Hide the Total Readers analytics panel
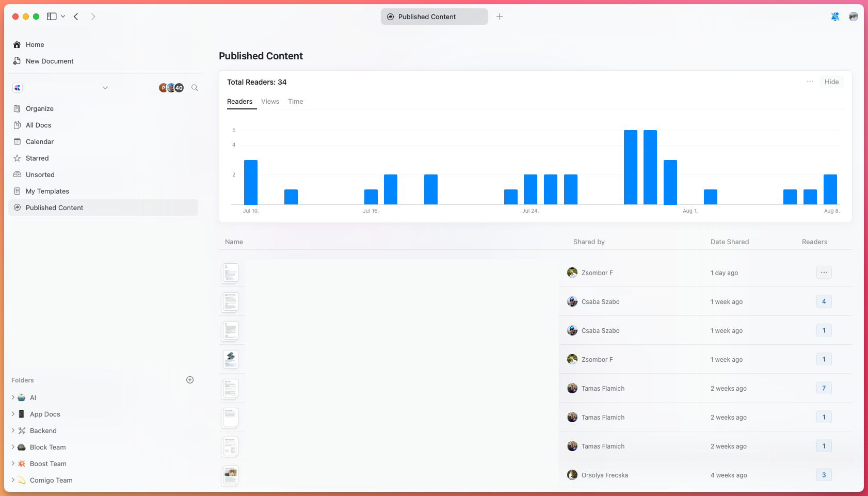This screenshot has height=496, width=868. [x=831, y=82]
